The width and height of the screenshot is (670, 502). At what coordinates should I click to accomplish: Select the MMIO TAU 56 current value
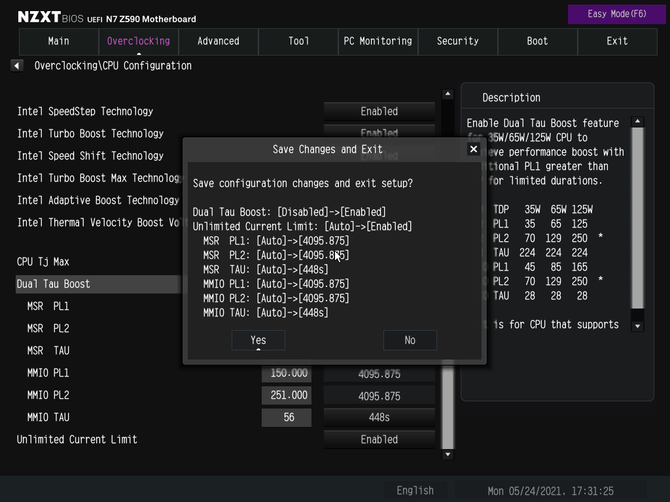click(287, 417)
